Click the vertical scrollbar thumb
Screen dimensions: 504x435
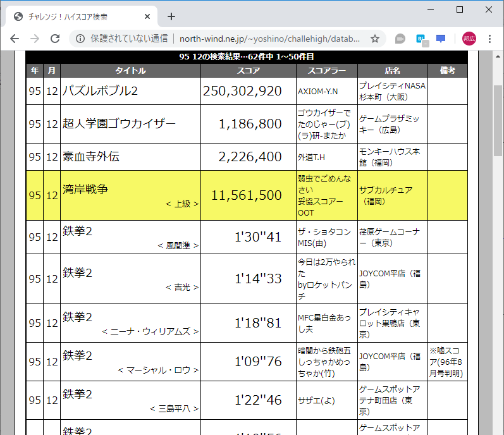[x=498, y=121]
